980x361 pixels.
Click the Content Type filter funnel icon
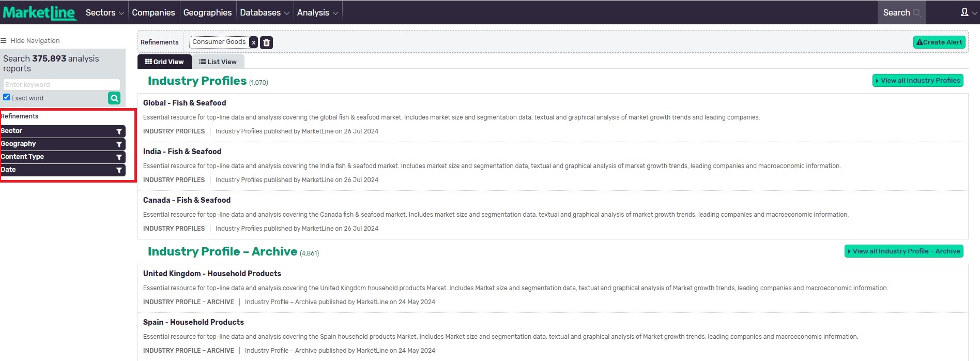tap(119, 157)
